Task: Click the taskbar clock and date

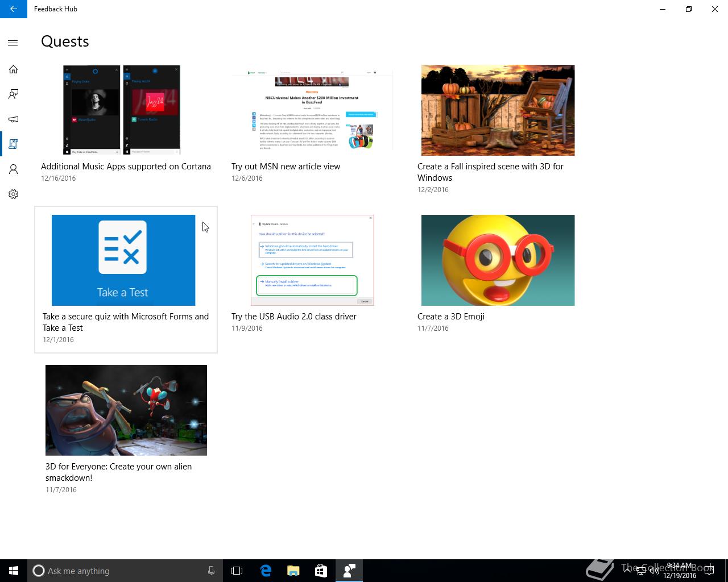Action: (680, 571)
